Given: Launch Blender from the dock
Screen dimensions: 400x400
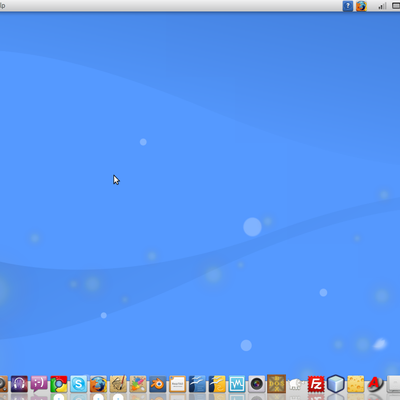Looking at the screenshot, I should tap(158, 384).
